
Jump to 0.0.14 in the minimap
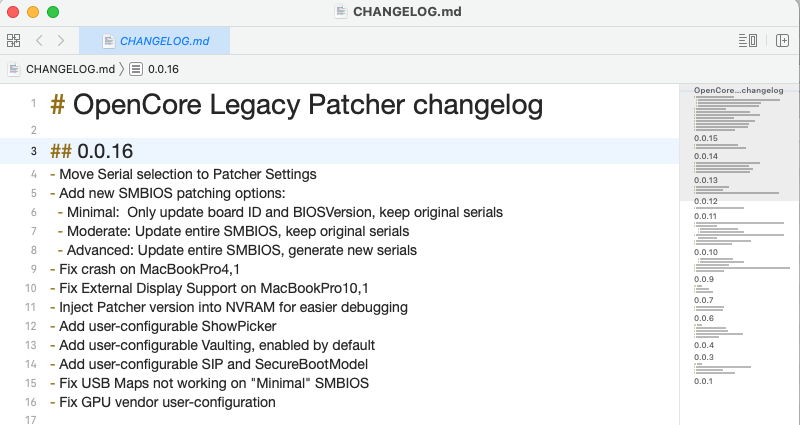(x=706, y=156)
